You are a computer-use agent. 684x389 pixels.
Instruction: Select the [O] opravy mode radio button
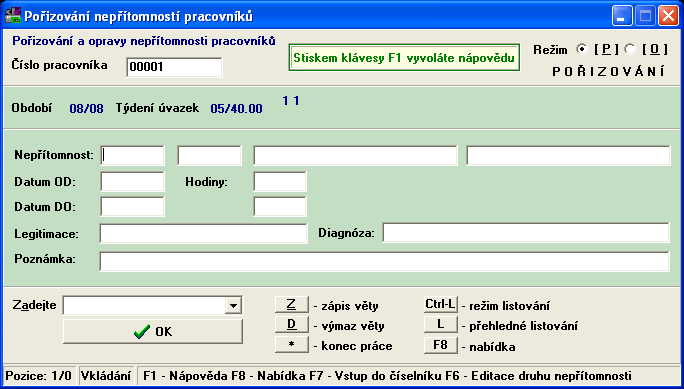click(x=630, y=50)
